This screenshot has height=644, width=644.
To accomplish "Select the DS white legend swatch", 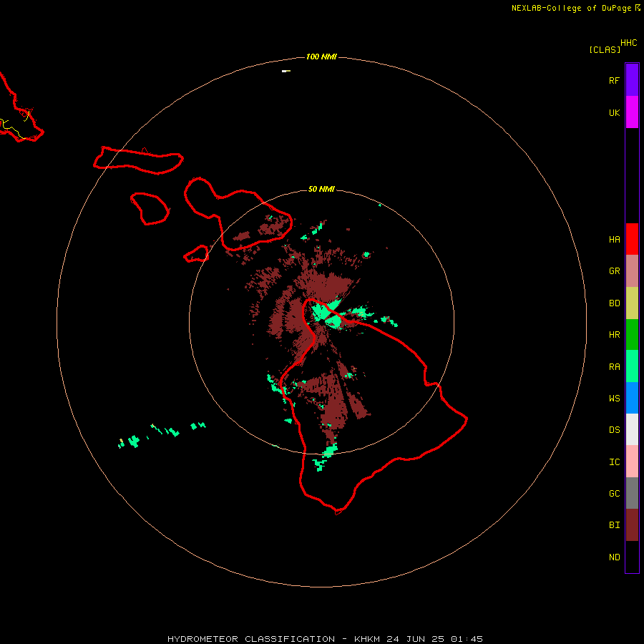I will (x=632, y=429).
